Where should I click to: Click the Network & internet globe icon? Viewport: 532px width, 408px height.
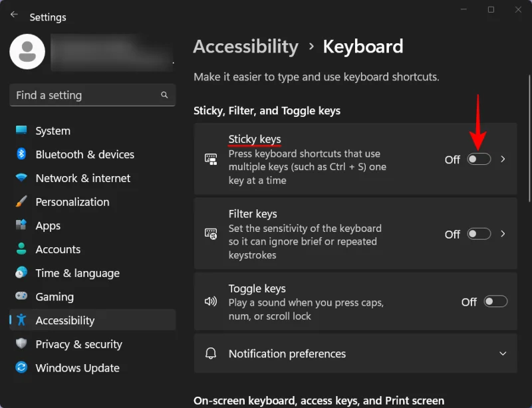pyautogui.click(x=21, y=178)
